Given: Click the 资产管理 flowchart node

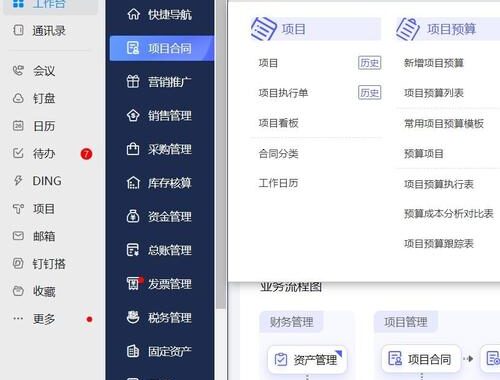Looking at the screenshot, I should [x=307, y=359].
